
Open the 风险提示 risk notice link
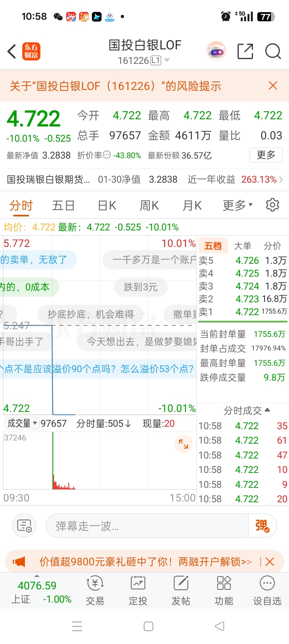[116, 86]
